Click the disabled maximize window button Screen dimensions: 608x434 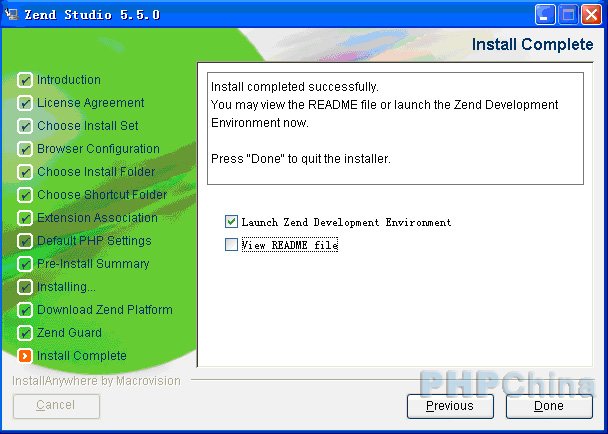[x=568, y=15]
